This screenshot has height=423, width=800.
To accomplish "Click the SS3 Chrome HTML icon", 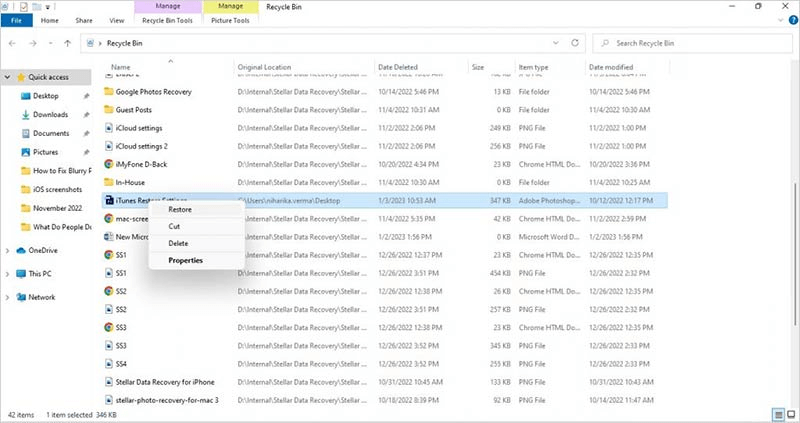I will click(109, 327).
